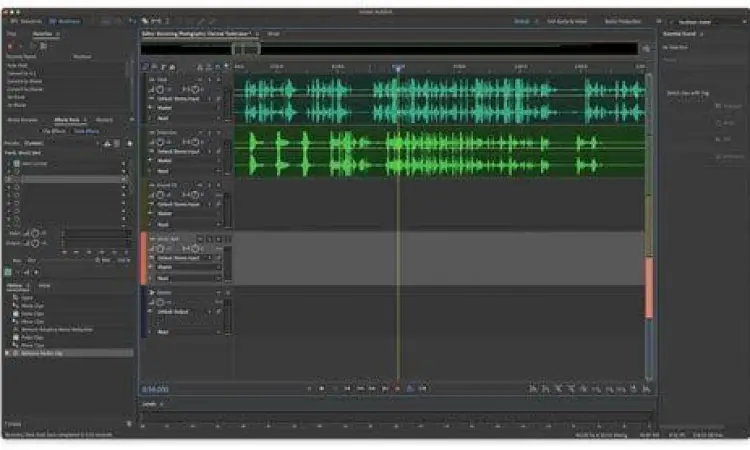The image size is (750, 450).
Task: Click the red Record transport button
Action: [x=397, y=389]
